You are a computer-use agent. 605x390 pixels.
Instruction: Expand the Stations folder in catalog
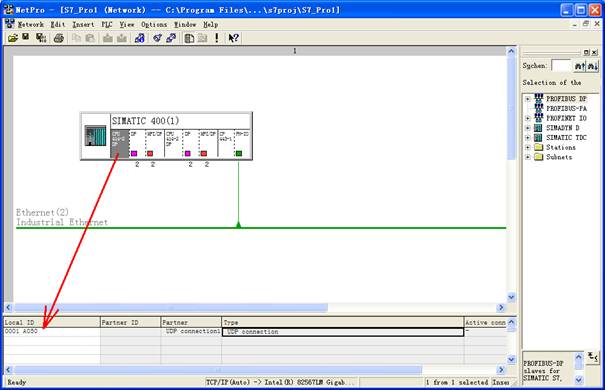pyautogui.click(x=527, y=147)
